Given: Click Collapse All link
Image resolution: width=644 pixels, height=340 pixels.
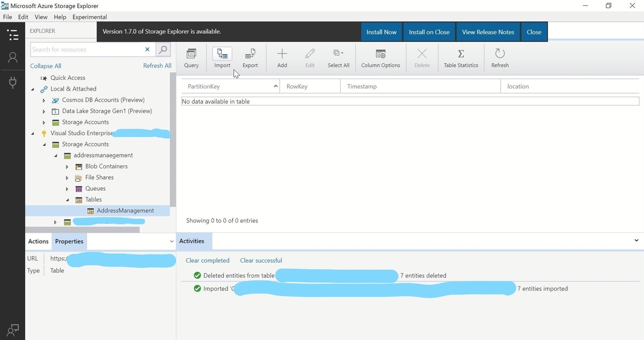Looking at the screenshot, I should [46, 66].
